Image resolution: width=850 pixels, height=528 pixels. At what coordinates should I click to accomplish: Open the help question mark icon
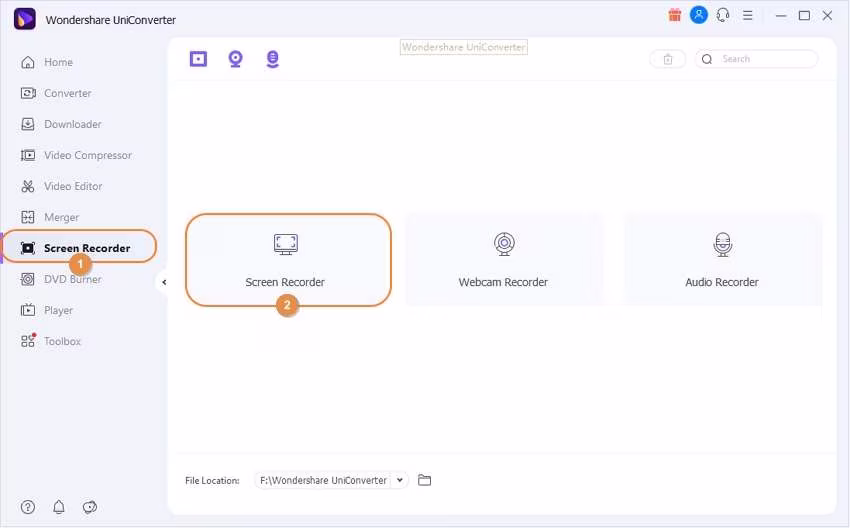tap(28, 507)
